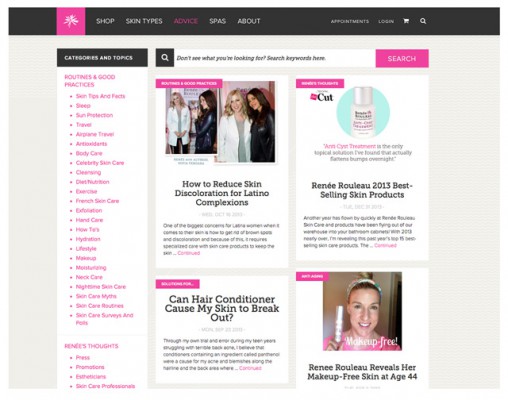508x400 pixels.
Task: Click Routines & Good Practices tag on article
Action: pos(189,83)
